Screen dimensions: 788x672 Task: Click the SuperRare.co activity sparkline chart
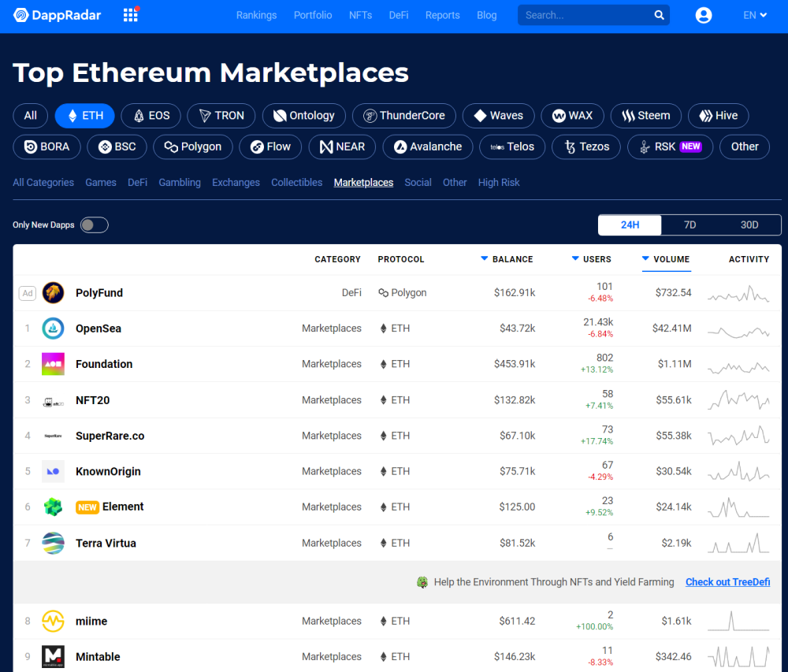(738, 436)
